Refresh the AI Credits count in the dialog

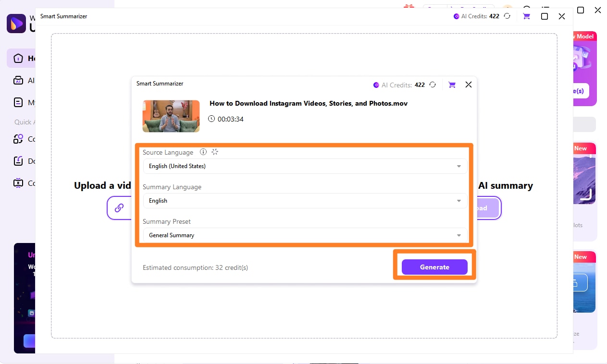coord(432,85)
